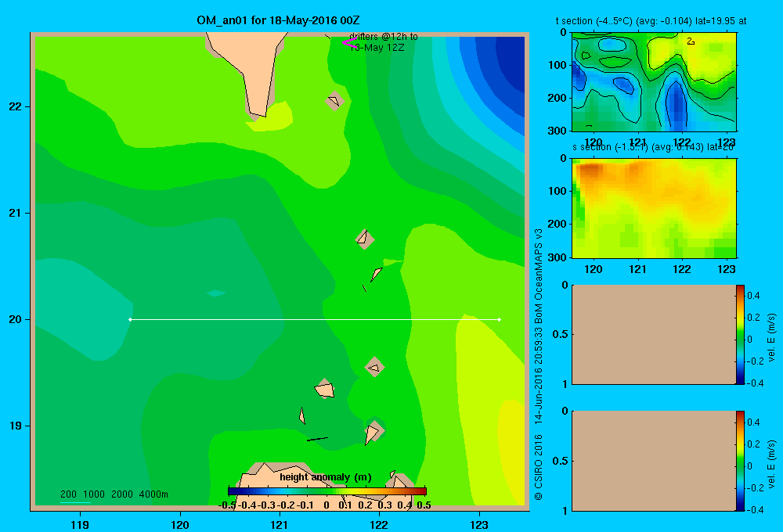Image resolution: width=783 pixels, height=532 pixels.
Task: Open the t section temperature plot
Action: coord(654,82)
